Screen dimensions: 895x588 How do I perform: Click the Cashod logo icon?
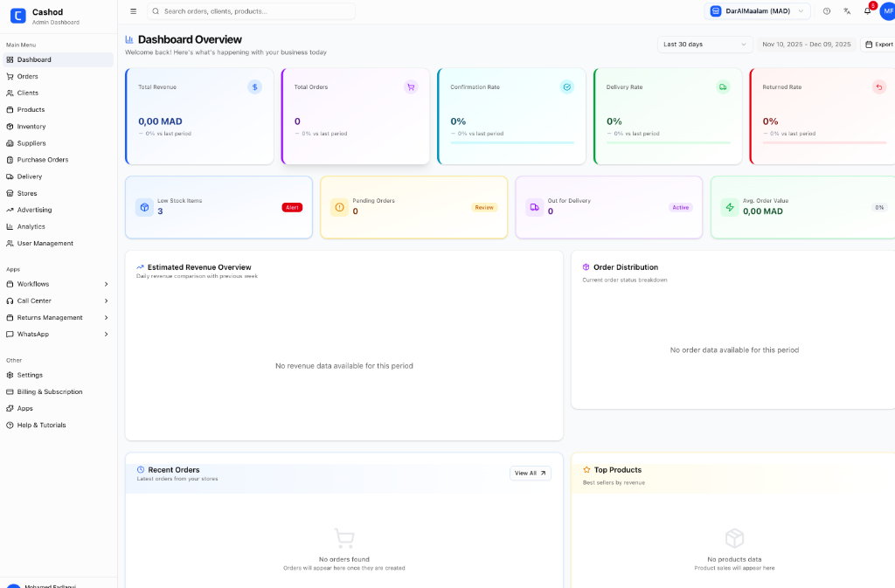coord(17,15)
